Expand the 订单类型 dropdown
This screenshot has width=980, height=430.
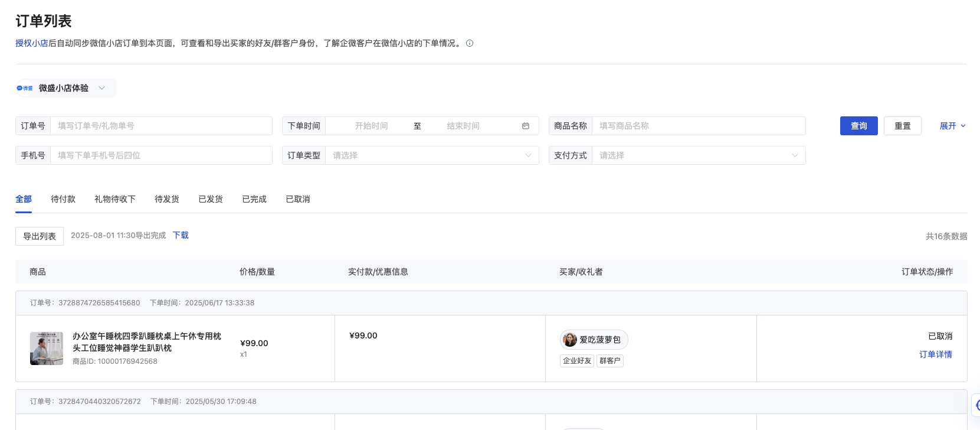click(x=432, y=155)
